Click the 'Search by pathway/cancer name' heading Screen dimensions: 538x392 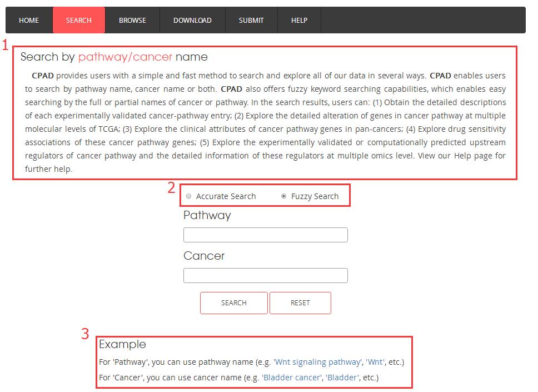(x=114, y=57)
